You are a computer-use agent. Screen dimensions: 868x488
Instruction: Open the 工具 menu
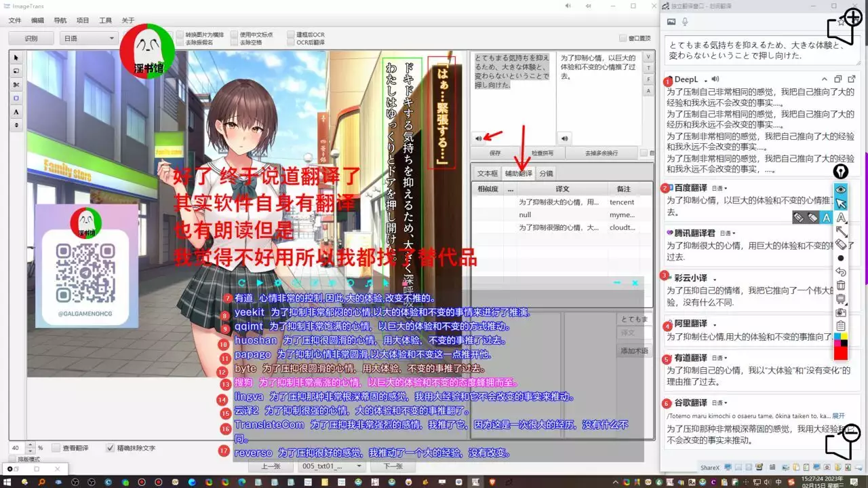(106, 20)
